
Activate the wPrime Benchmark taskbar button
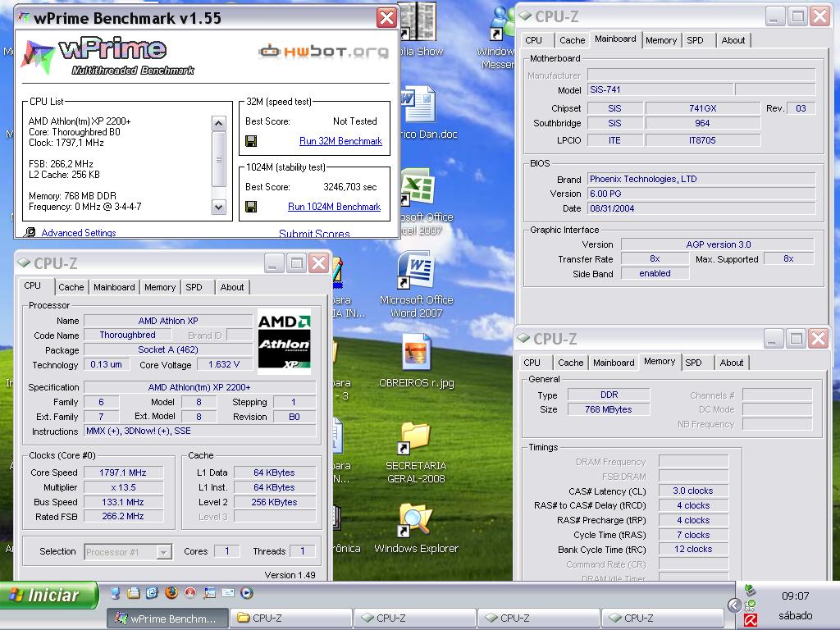click(x=168, y=619)
